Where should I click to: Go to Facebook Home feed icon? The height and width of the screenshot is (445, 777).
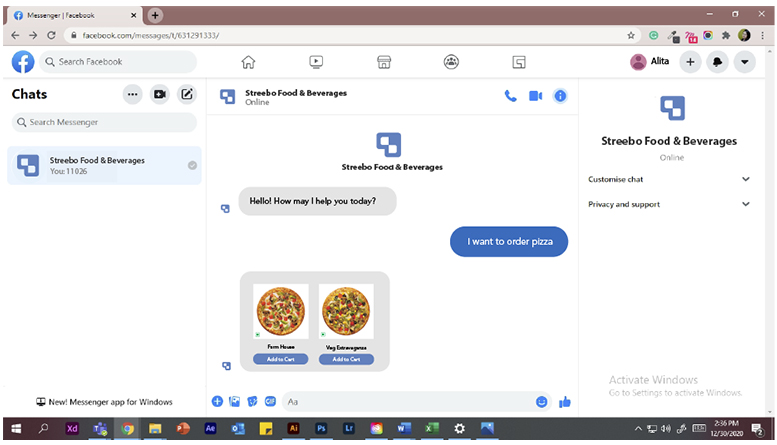[x=248, y=62]
